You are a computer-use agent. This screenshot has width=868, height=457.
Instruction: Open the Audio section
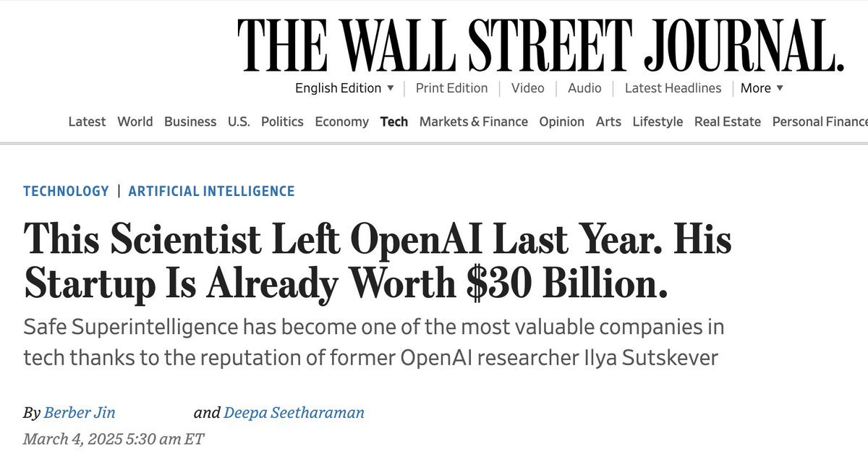click(584, 88)
